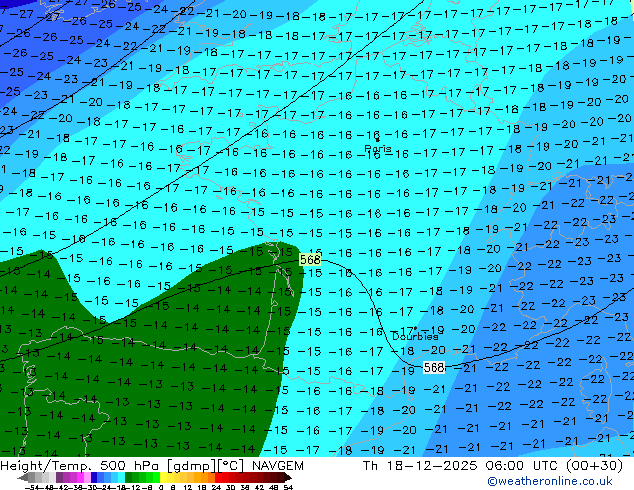Click the Paris city name text
The width and height of the screenshot is (634, 490).
pyautogui.click(x=378, y=149)
